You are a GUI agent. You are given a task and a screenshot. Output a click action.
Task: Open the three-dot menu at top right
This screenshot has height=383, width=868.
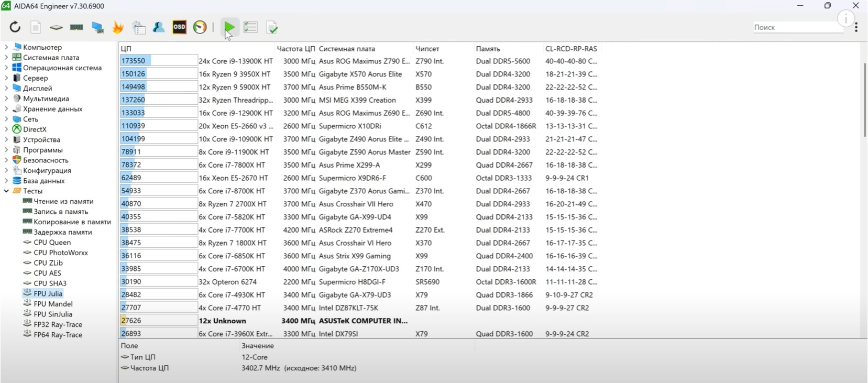(856, 27)
